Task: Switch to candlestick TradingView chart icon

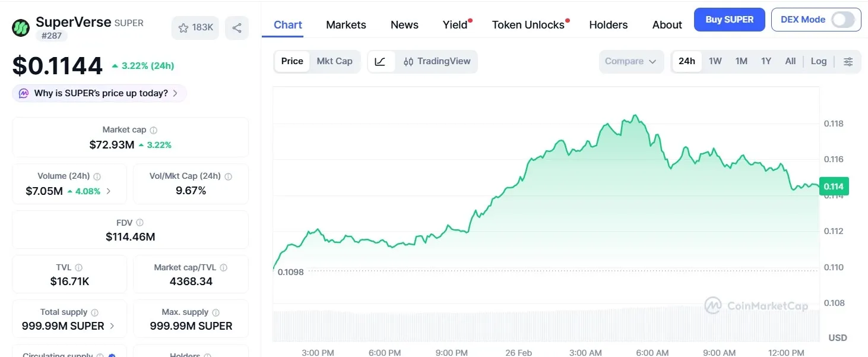Action: (408, 61)
